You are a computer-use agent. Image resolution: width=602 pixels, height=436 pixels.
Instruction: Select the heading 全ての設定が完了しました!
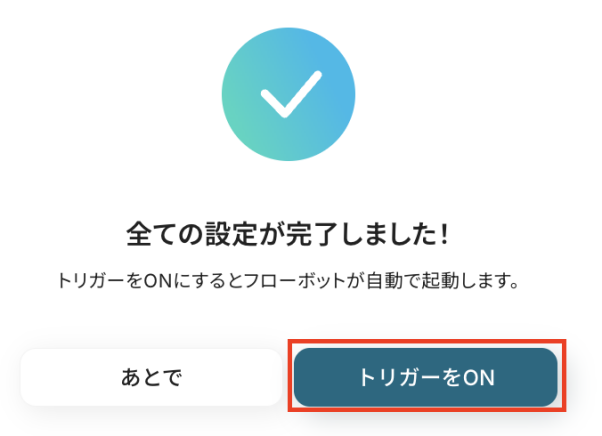click(x=288, y=233)
